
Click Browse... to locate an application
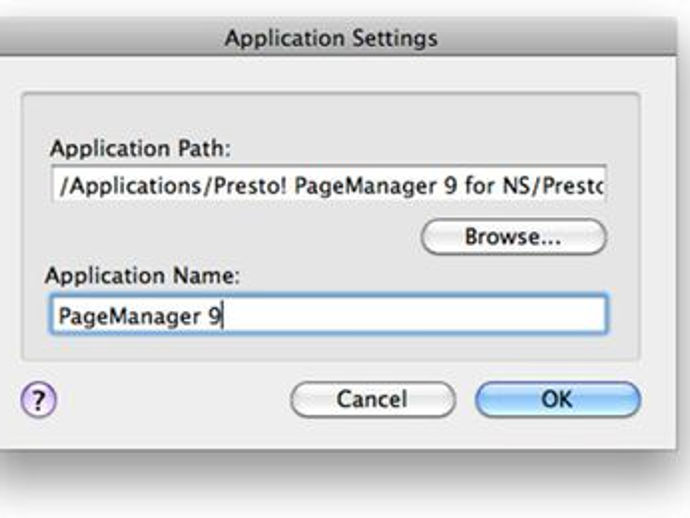[x=514, y=237]
